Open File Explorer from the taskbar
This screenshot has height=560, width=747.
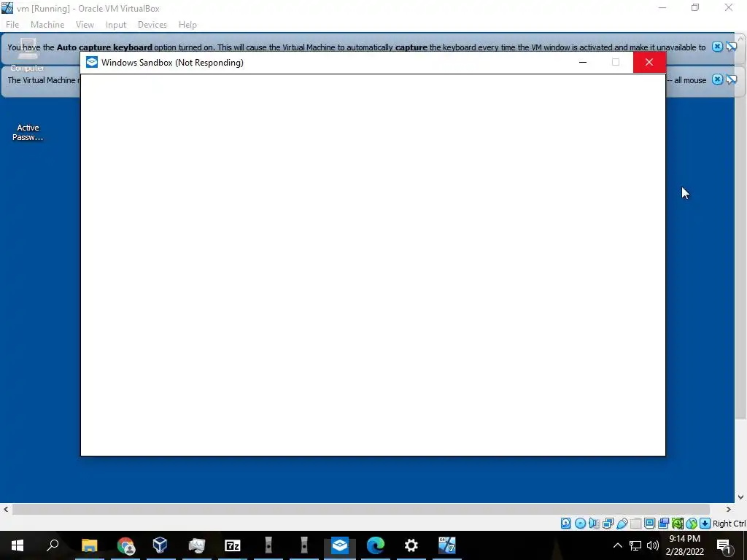click(x=90, y=545)
